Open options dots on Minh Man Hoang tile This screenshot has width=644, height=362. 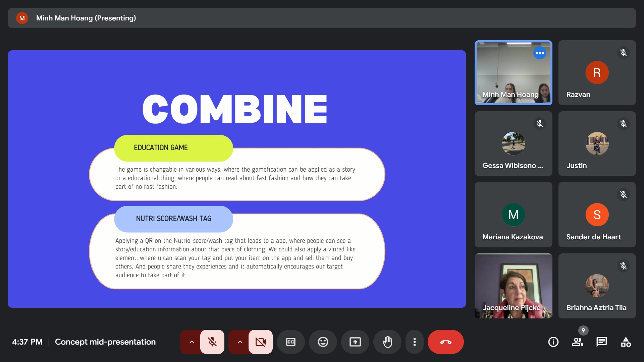[x=540, y=53]
